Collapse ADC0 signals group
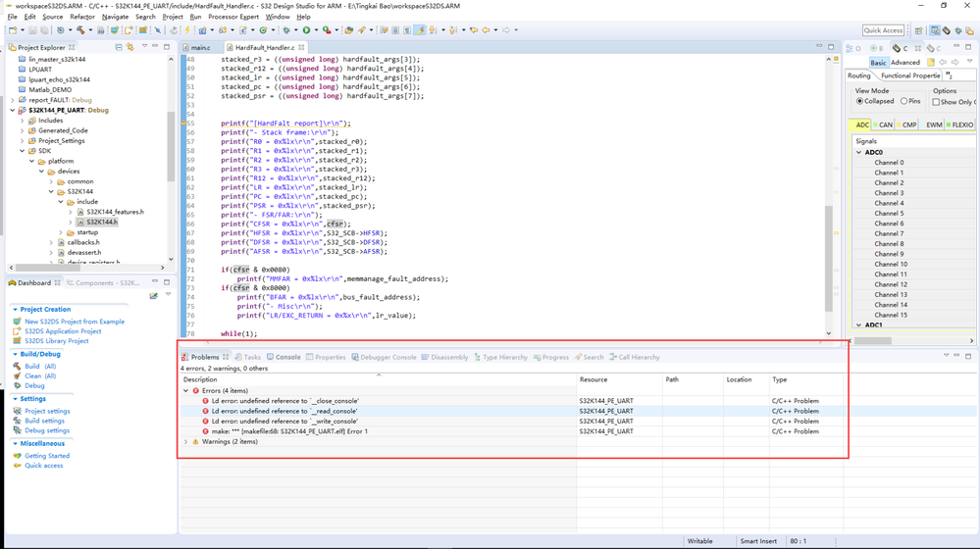This screenshot has width=980, height=549. pyautogui.click(x=858, y=152)
